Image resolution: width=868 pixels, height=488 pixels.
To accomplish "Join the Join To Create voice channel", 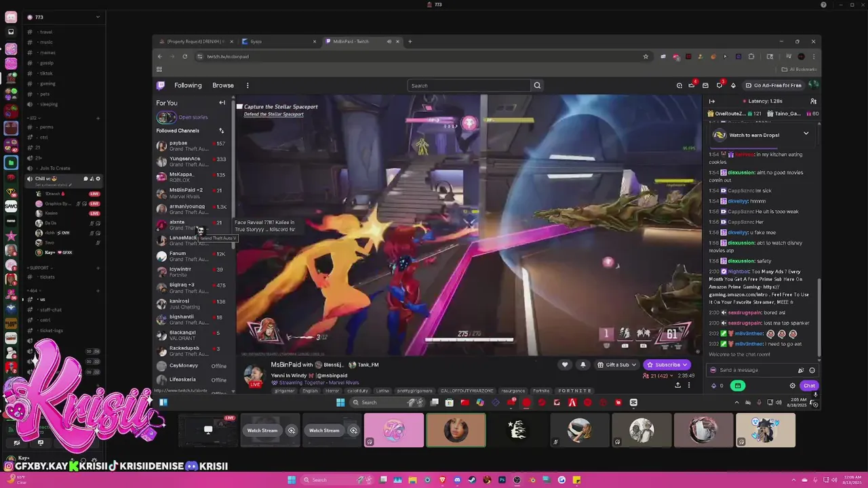I will [x=55, y=168].
